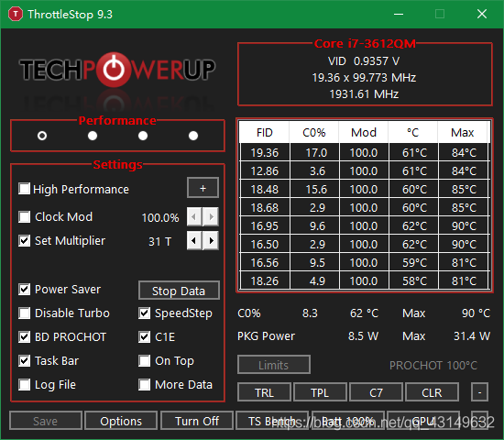This screenshot has width=504, height=440.
Task: Click the C0% column header
Action: coord(314,133)
